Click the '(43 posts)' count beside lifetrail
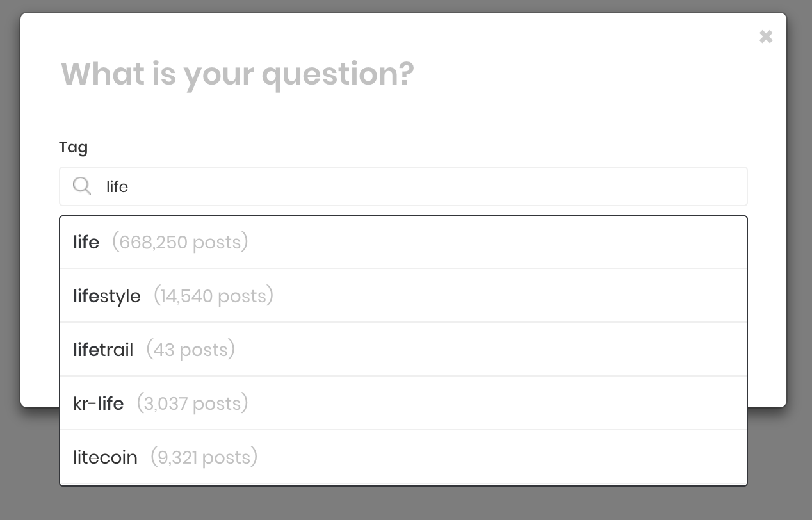The height and width of the screenshot is (520, 812). point(191,350)
